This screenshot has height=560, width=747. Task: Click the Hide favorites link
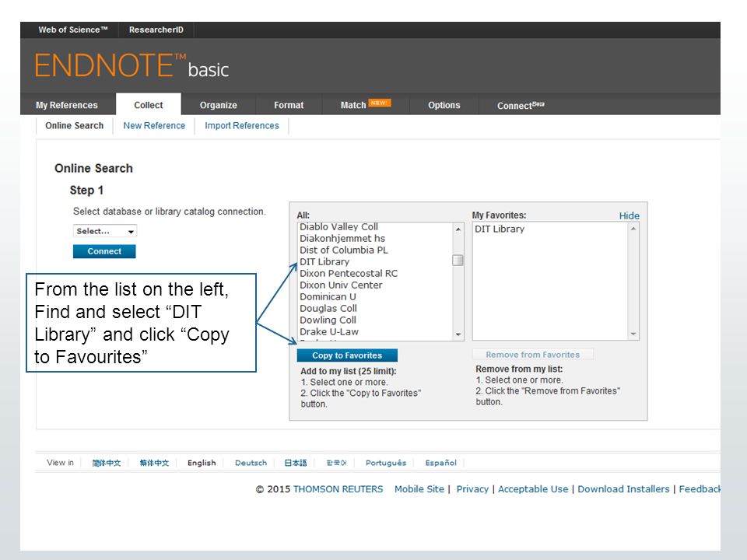(x=629, y=215)
